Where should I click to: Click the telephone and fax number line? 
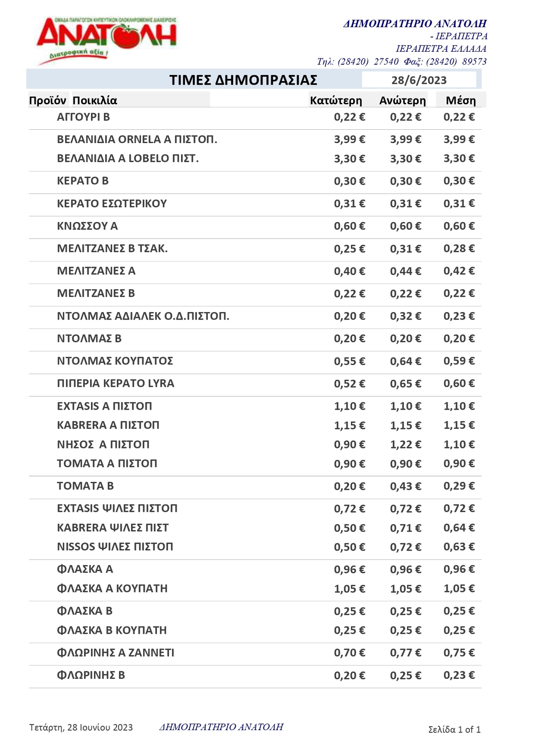click(401, 62)
